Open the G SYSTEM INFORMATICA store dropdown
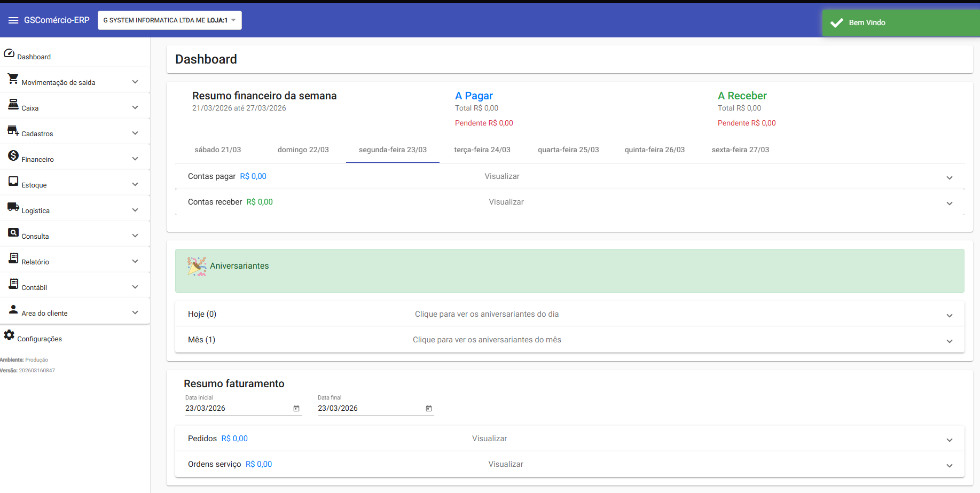 170,20
